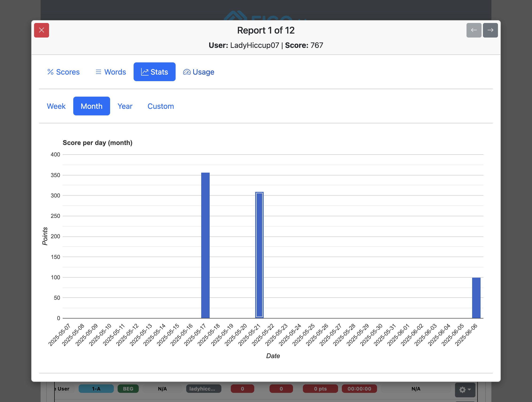Screen dimensions: 532x402
Task: Click the BEG level badge in background row
Action: (128, 389)
